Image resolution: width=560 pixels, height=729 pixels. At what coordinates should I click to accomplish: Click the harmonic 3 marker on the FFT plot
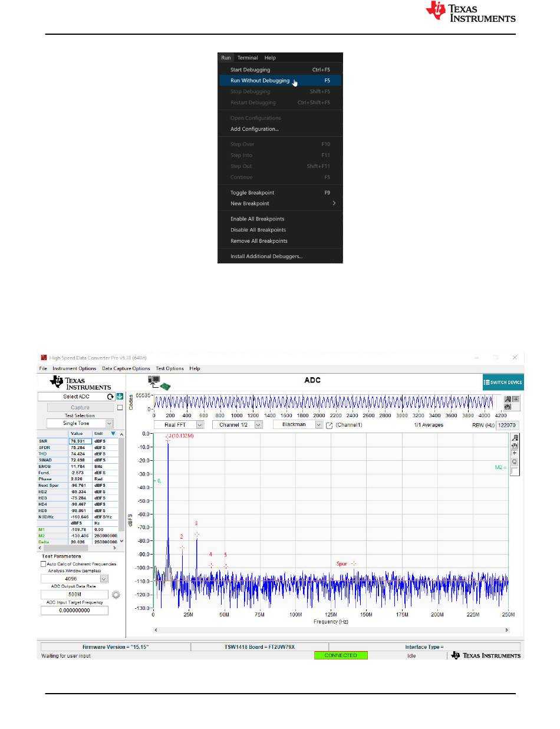coord(197,534)
